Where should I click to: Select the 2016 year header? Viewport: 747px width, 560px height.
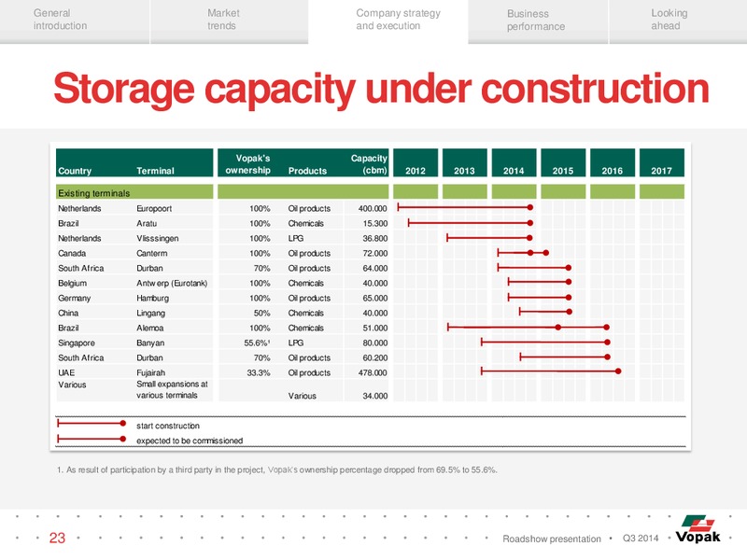click(613, 163)
